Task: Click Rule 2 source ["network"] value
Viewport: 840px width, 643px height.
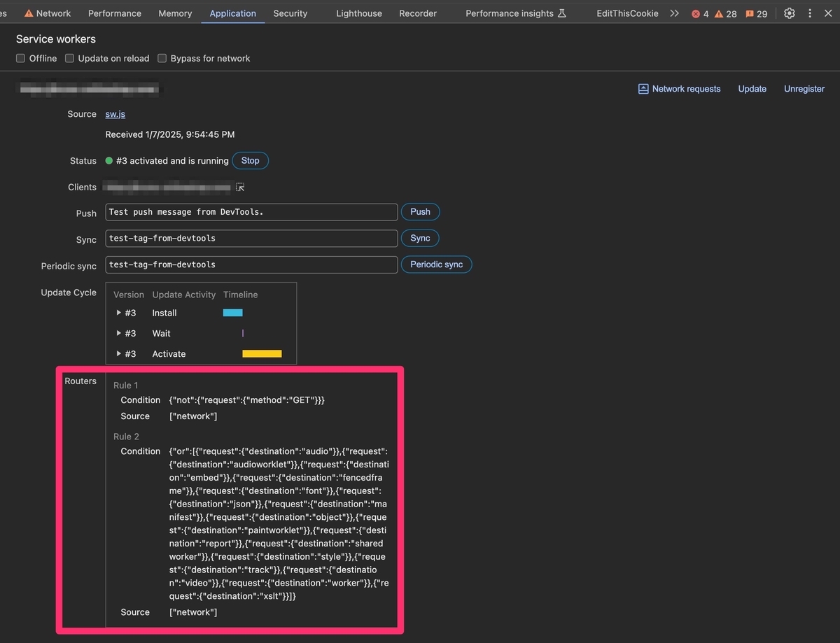Action: pyautogui.click(x=193, y=612)
